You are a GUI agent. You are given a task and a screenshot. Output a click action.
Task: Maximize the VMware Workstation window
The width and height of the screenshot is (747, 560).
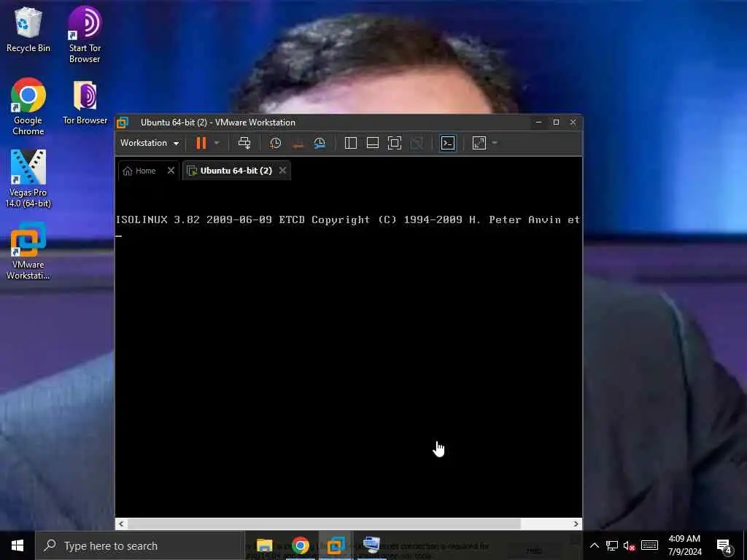point(556,122)
